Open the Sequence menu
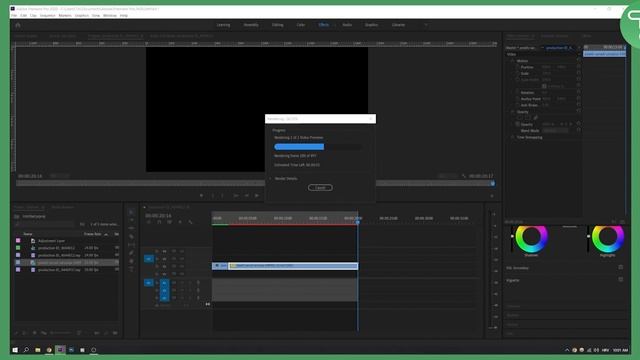Image resolution: width=640 pixels, height=360 pixels. click(47, 16)
